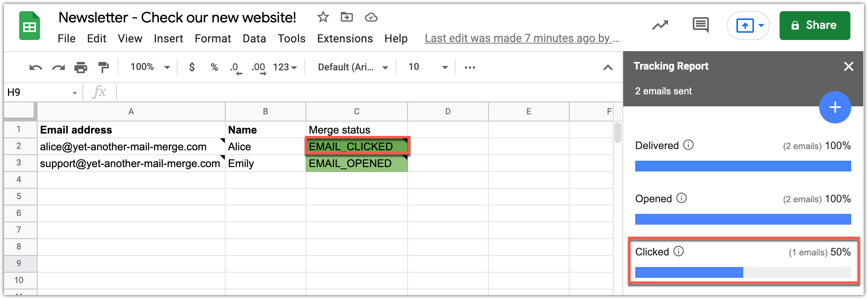This screenshot has width=868, height=299.
Task: Click the print icon
Action: pyautogui.click(x=81, y=68)
